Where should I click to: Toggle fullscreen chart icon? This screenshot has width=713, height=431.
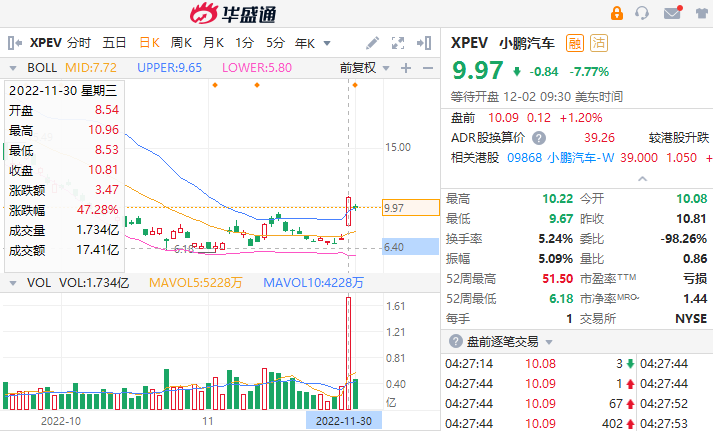(398, 43)
